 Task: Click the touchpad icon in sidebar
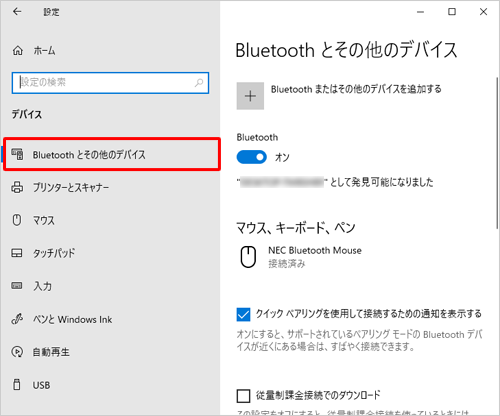point(17,253)
